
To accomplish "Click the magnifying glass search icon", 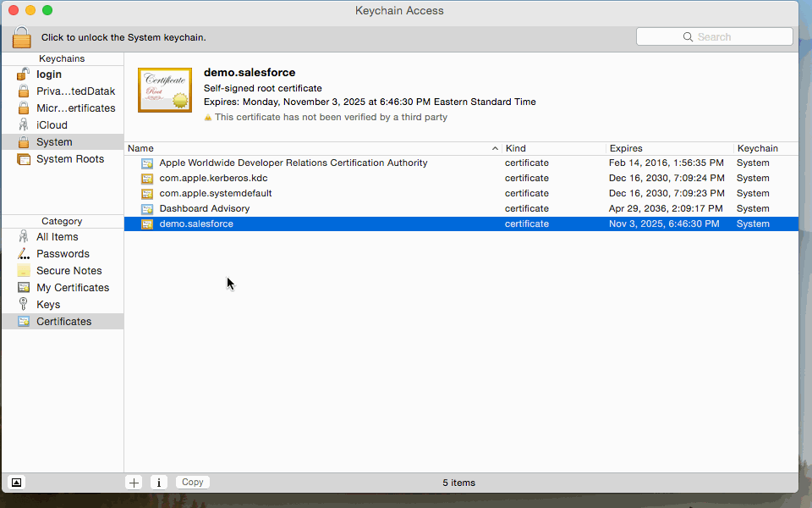I will (688, 36).
